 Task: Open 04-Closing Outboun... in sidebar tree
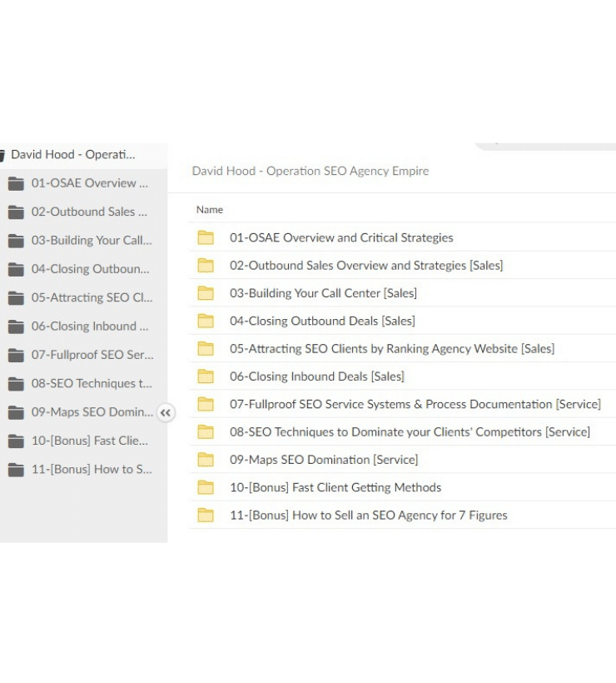tap(90, 269)
